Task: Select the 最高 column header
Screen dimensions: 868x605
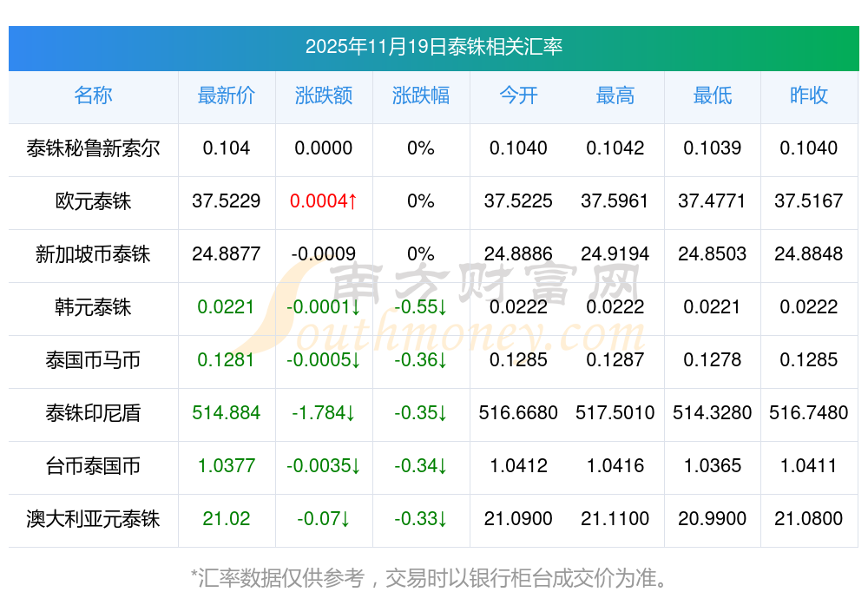Action: point(615,95)
